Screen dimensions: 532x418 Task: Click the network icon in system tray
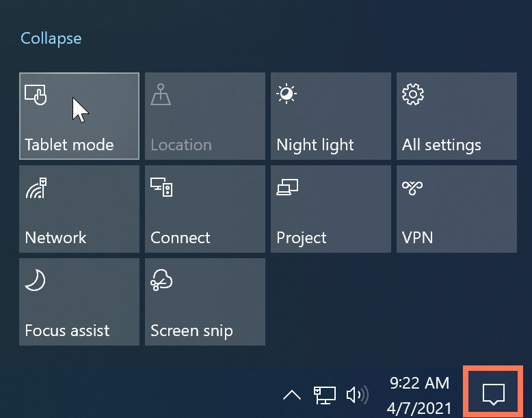(x=324, y=394)
